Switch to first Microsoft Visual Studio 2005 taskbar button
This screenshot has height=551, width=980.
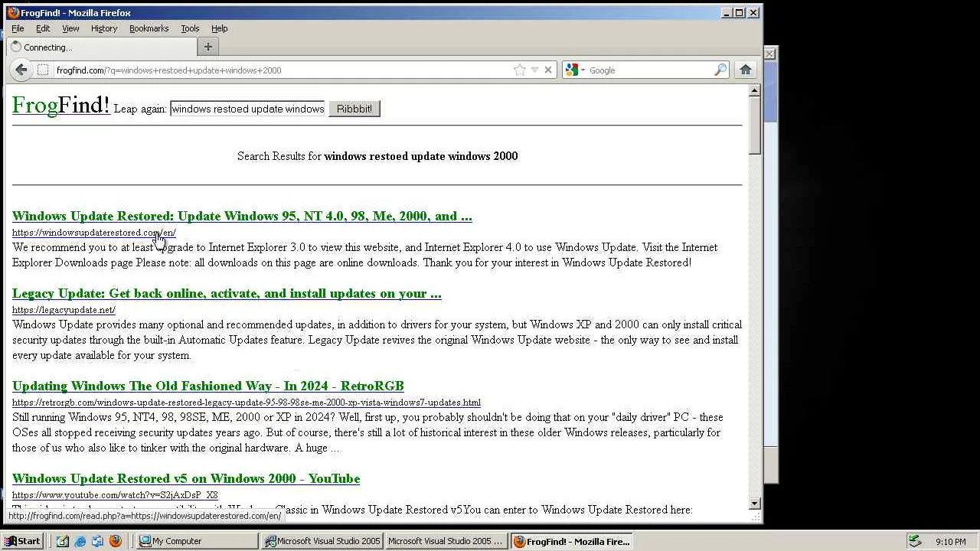pos(322,541)
